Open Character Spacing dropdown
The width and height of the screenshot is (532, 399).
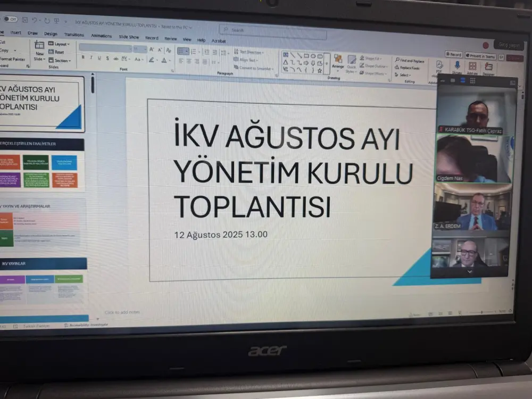coord(125,59)
